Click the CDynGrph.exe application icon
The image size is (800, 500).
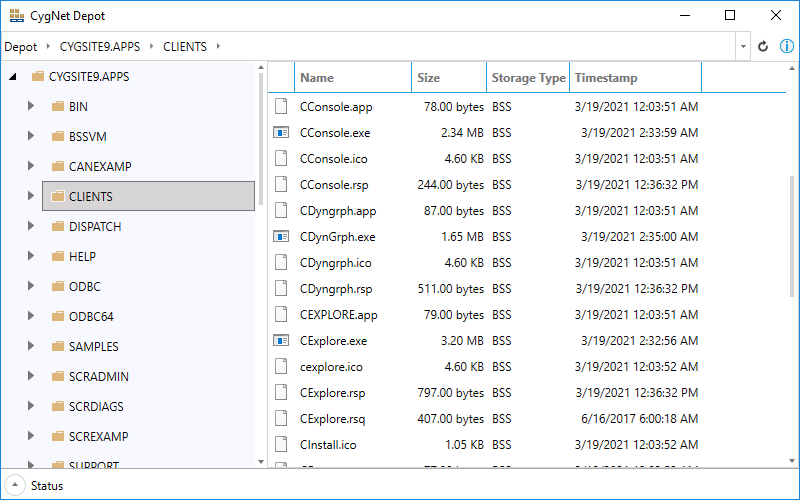281,237
